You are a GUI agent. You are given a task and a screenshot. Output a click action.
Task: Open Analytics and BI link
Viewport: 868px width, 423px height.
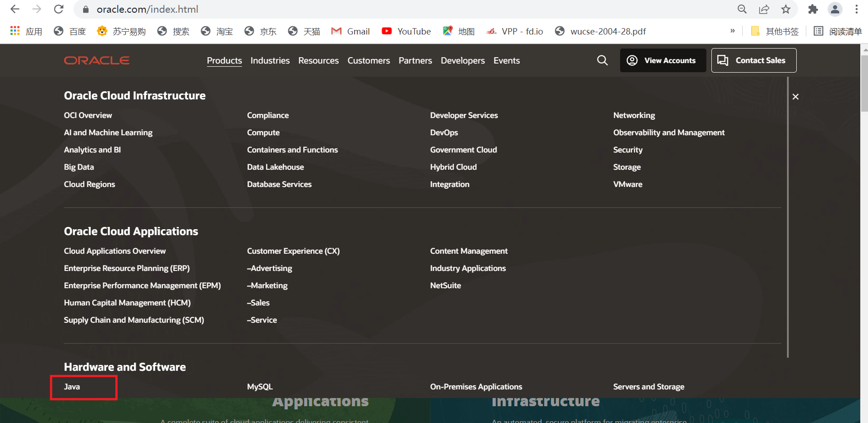point(92,150)
